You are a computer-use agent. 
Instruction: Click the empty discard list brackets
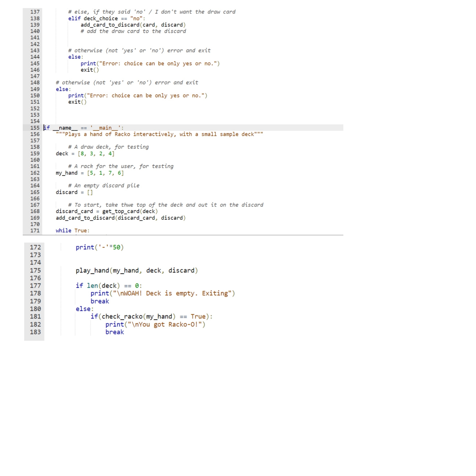90,192
